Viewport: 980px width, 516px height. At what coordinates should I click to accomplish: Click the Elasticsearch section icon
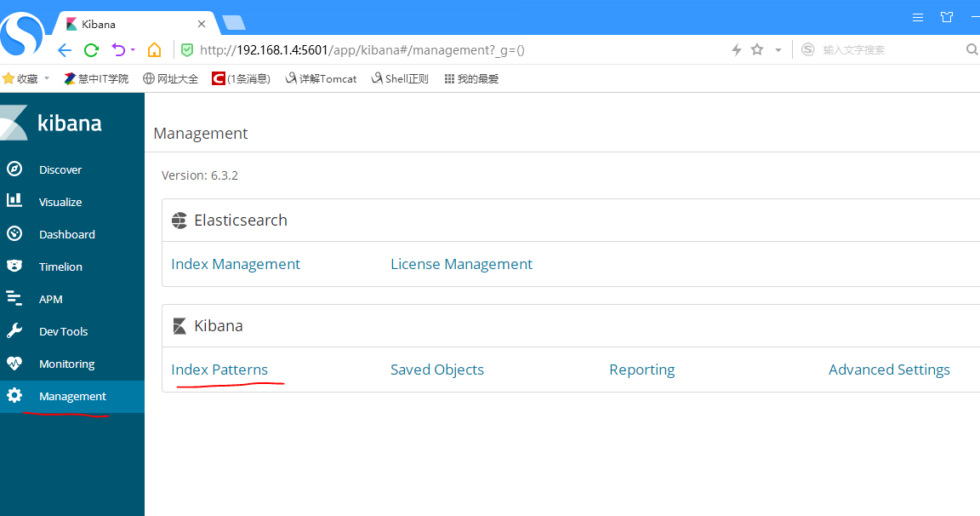click(x=179, y=221)
